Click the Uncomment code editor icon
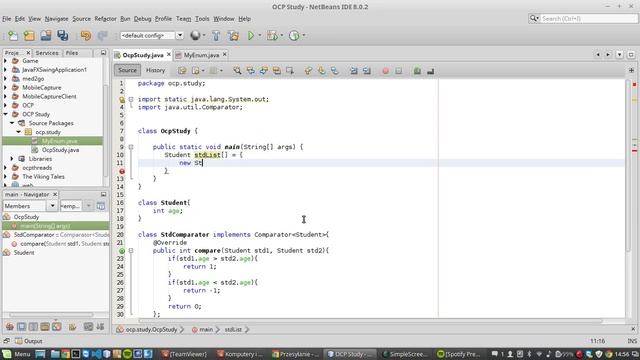The image size is (640, 360). tap(430, 71)
